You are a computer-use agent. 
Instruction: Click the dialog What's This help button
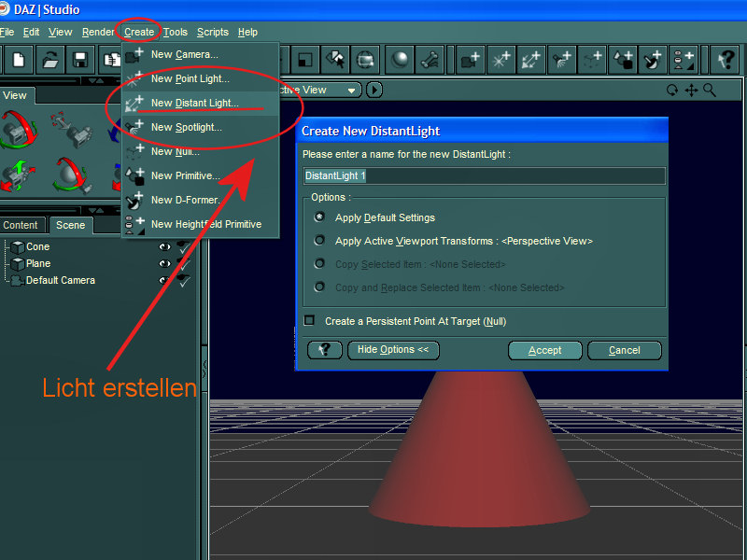coord(325,351)
